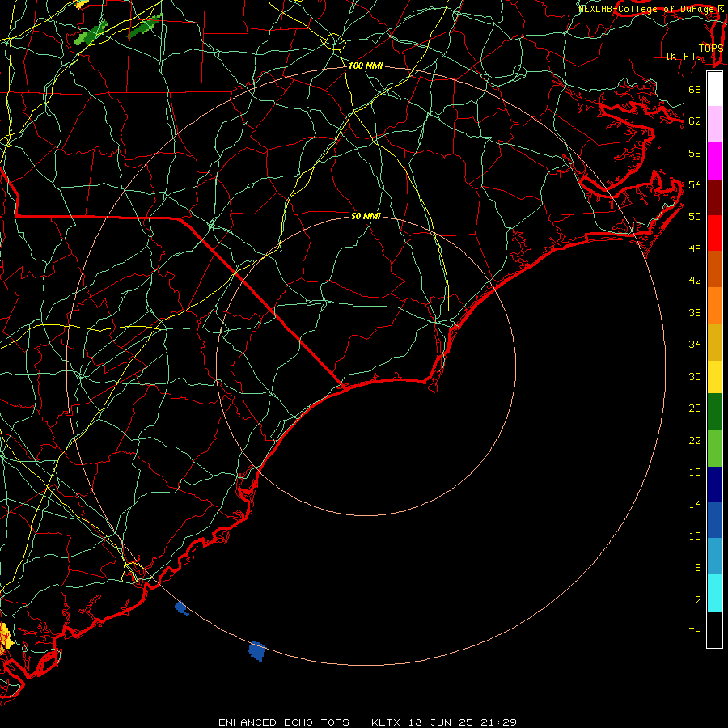728x728 pixels.
Task: Click the "TH" legend label
Action: (695, 632)
